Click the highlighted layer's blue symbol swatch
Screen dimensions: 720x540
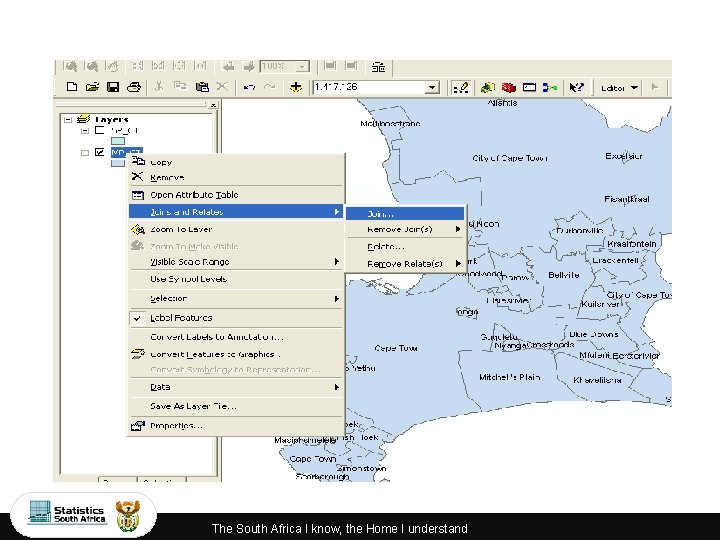pos(118,162)
